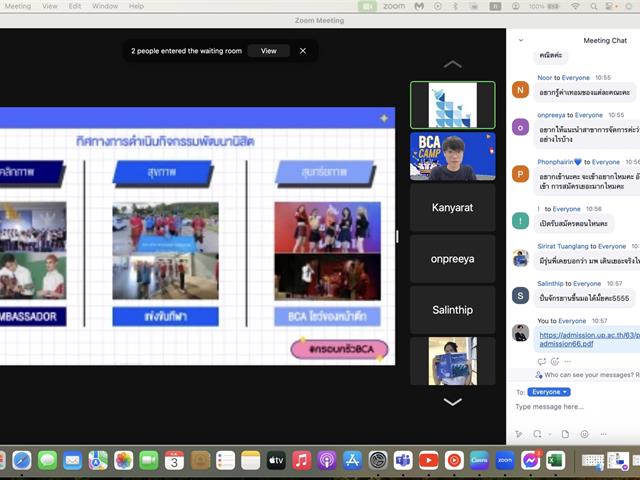Viewport: 640px width, 480px height.
Task: Open Mail from the Dock
Action: pos(73,461)
